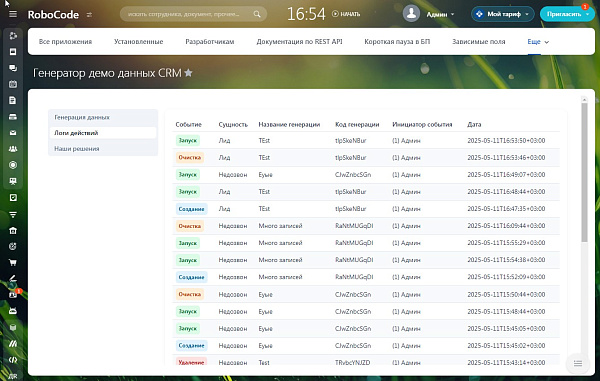Expand the Еще dropdown in top menu

(538, 42)
